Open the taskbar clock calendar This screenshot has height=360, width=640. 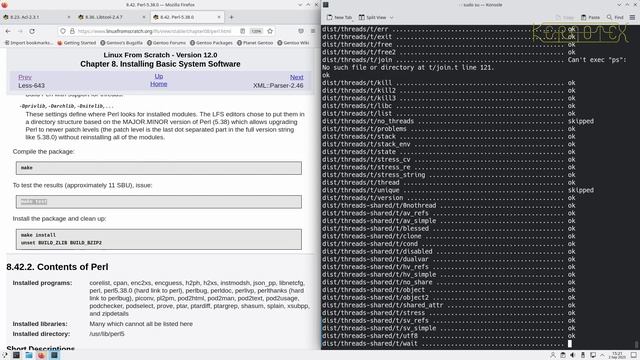pos(617,355)
